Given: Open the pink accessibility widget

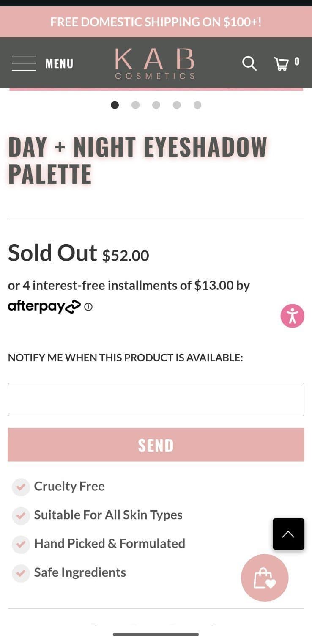Looking at the screenshot, I should pyautogui.click(x=293, y=316).
